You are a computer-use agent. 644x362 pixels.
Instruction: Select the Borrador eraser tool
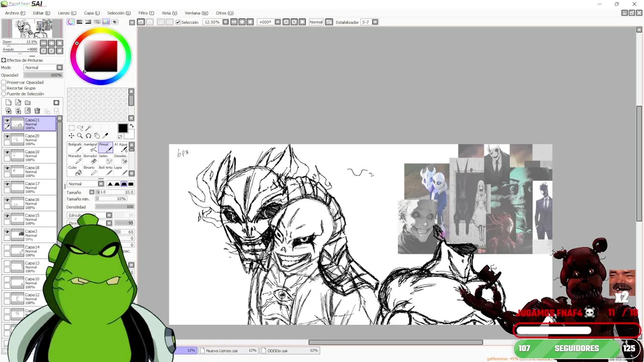pyautogui.click(x=91, y=159)
